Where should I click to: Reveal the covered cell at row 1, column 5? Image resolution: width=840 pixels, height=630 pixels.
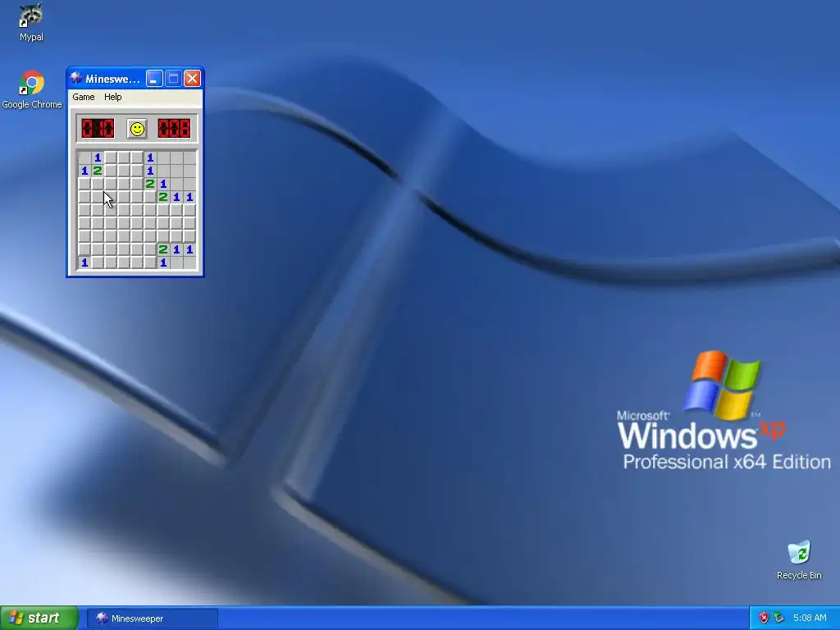(x=137, y=157)
